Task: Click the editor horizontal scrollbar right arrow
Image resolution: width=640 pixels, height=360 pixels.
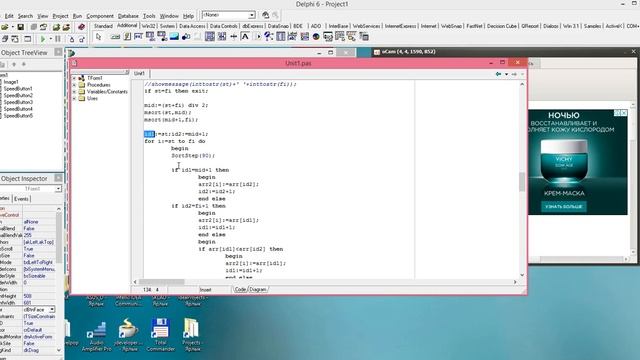Action: click(x=515, y=282)
